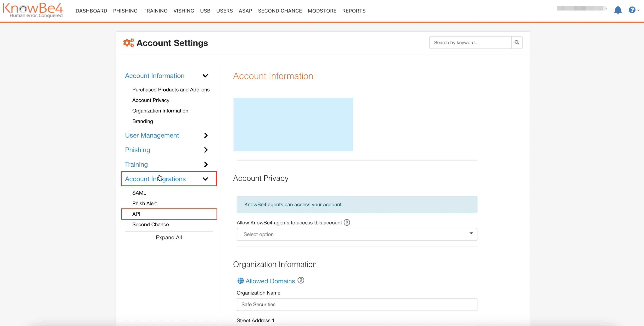Expand the User Management section

pyautogui.click(x=205, y=135)
